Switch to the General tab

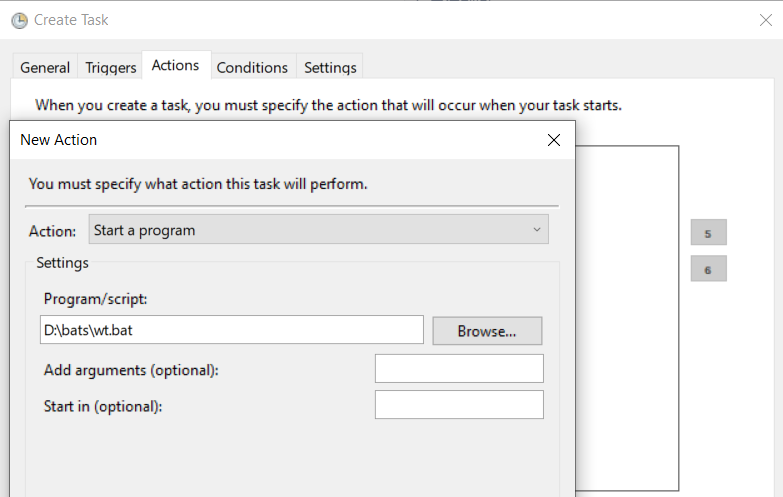(x=45, y=67)
